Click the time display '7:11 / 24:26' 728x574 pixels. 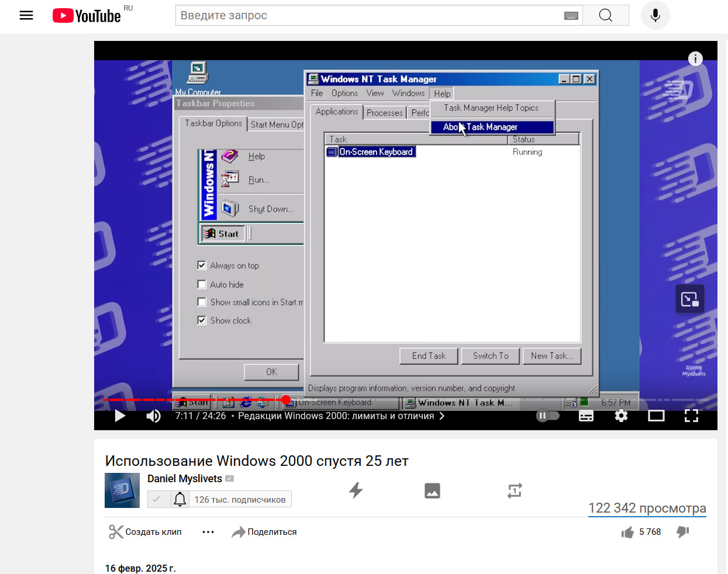click(201, 416)
